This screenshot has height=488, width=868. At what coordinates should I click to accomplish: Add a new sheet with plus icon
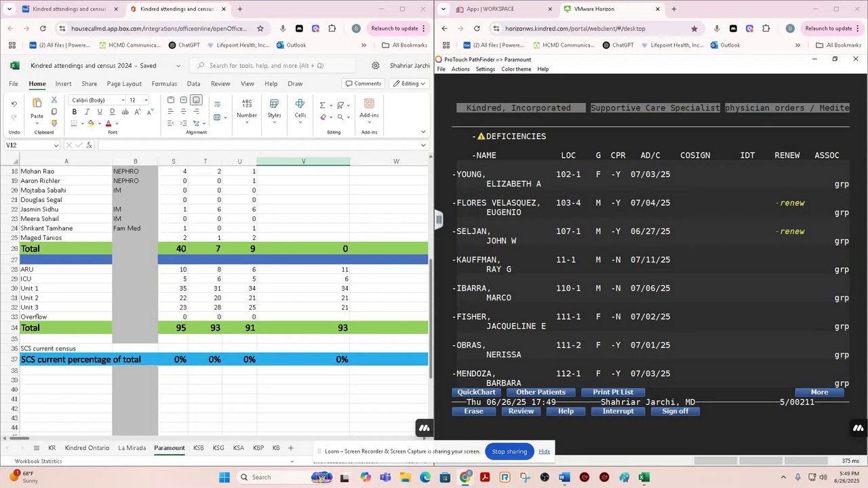click(x=291, y=448)
